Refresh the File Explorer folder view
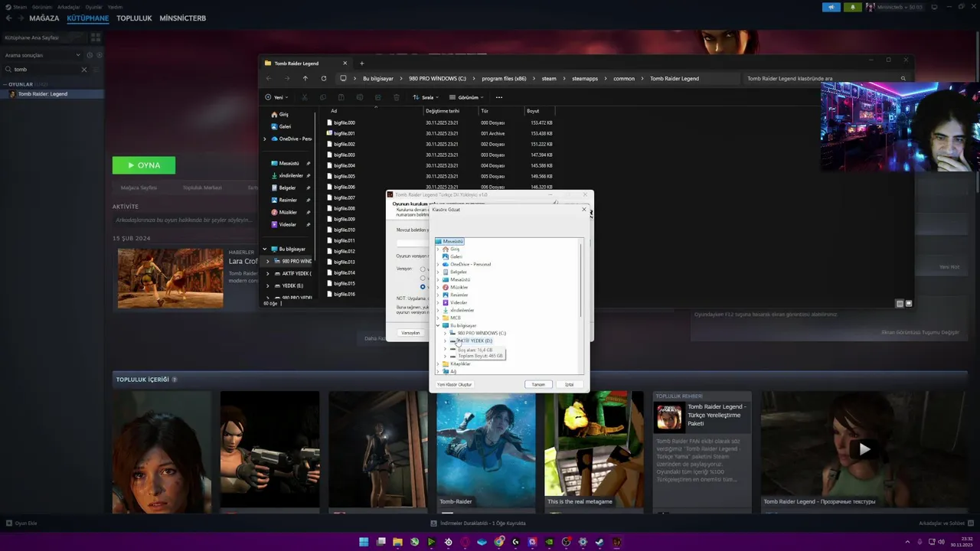Viewport: 980px width, 551px height. 323,78
